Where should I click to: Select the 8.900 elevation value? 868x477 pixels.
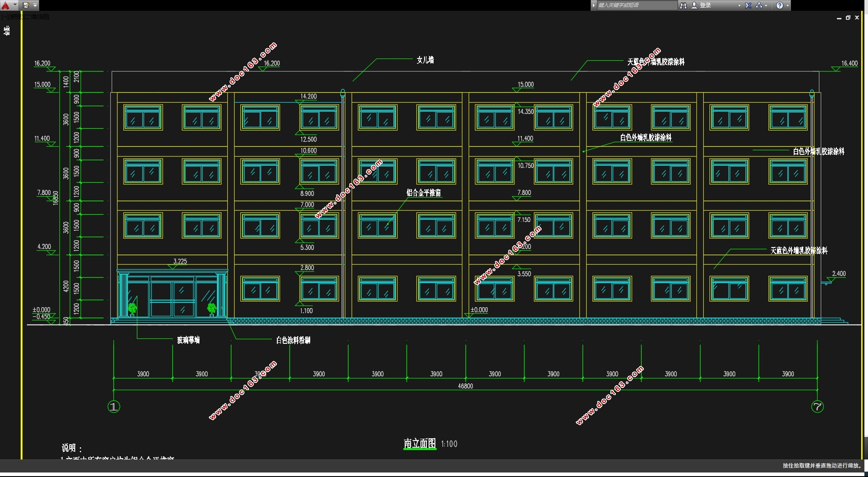pyautogui.click(x=307, y=193)
